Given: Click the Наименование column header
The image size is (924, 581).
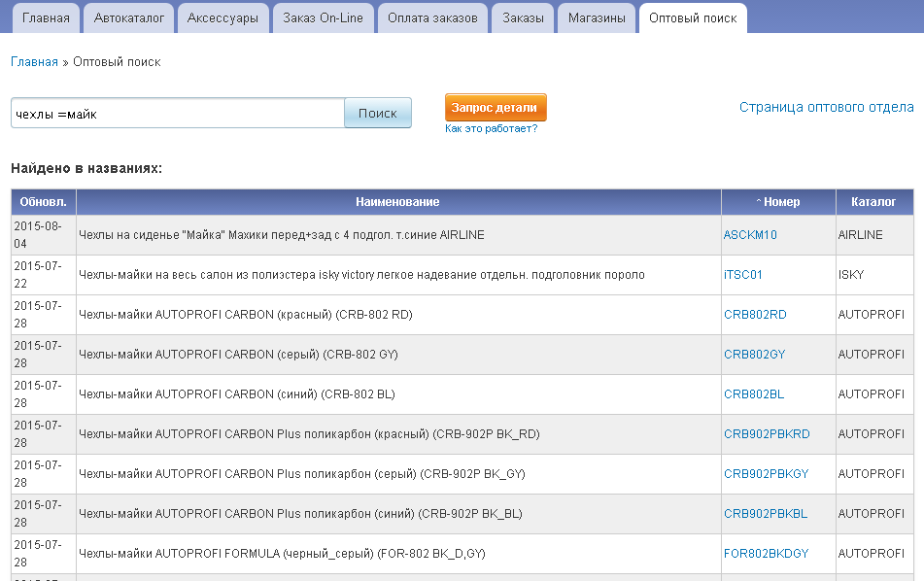Looking at the screenshot, I should pos(397,202).
